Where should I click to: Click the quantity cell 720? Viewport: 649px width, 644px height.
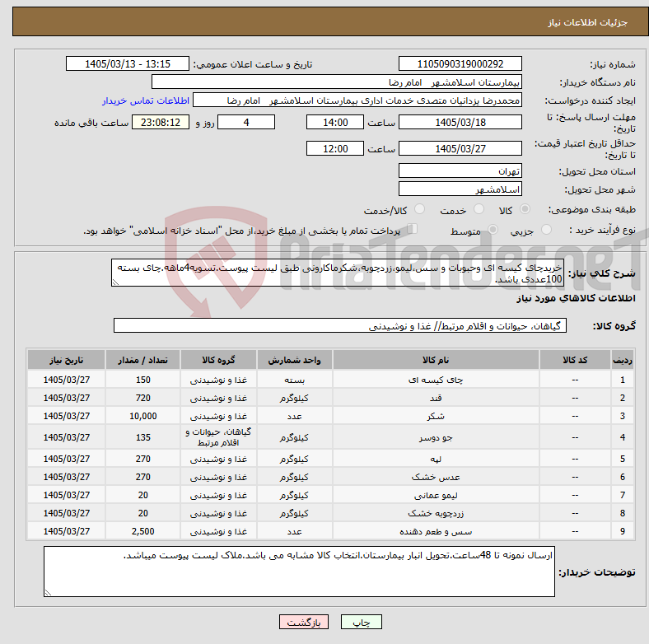142,398
